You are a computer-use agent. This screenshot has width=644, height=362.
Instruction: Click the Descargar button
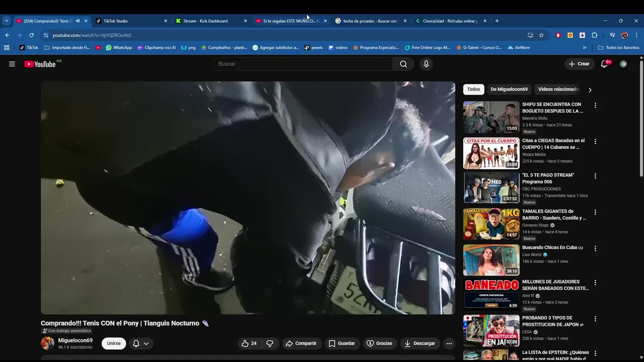420,343
